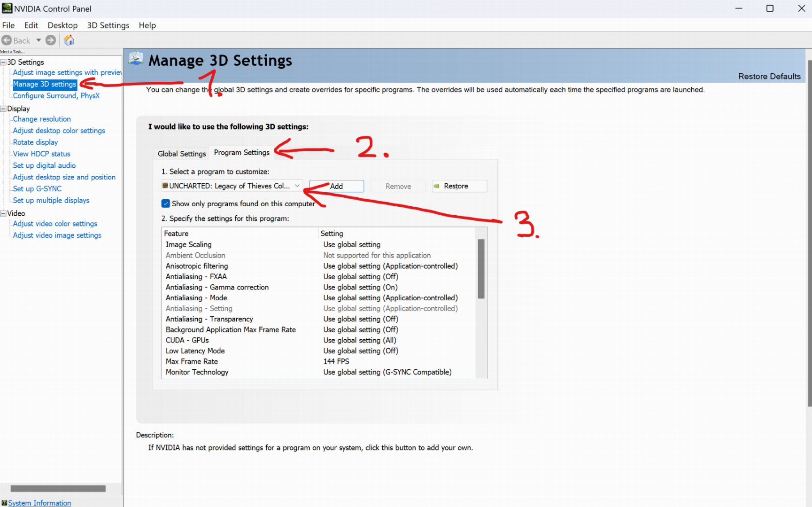Click the Remove program button
Viewport: 812px width, 507px height.
click(x=398, y=186)
